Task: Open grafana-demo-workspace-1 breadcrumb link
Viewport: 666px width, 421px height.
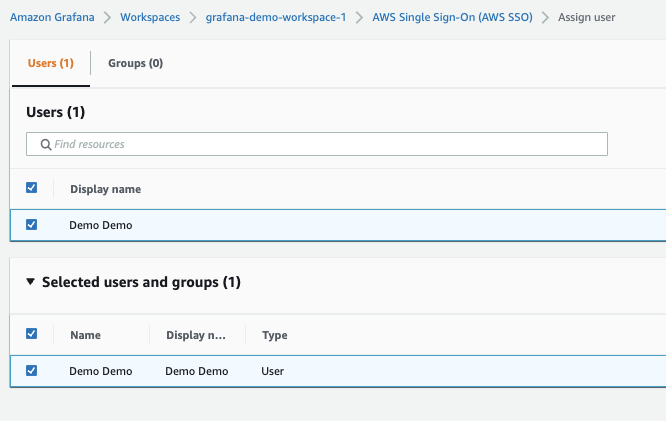Action: [x=276, y=17]
